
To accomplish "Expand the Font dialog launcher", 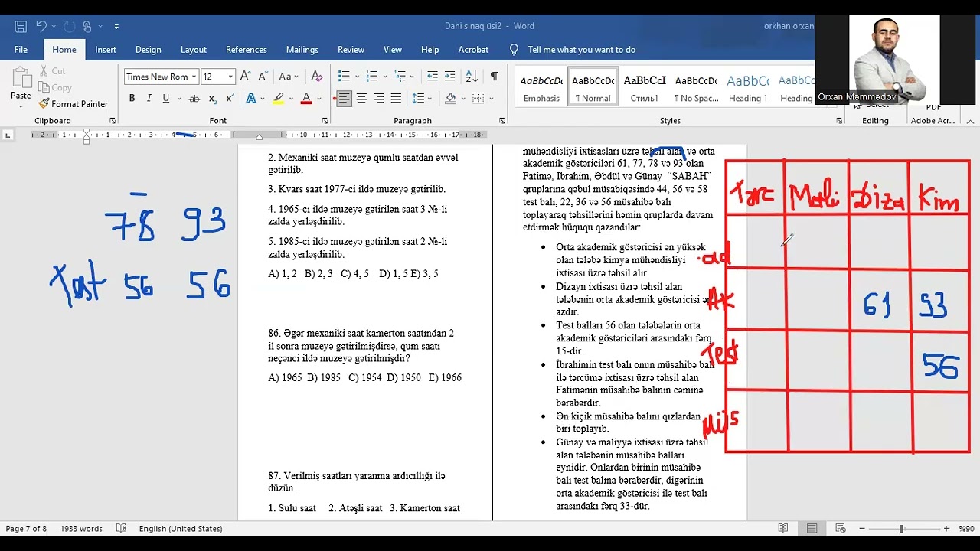I will tap(325, 121).
